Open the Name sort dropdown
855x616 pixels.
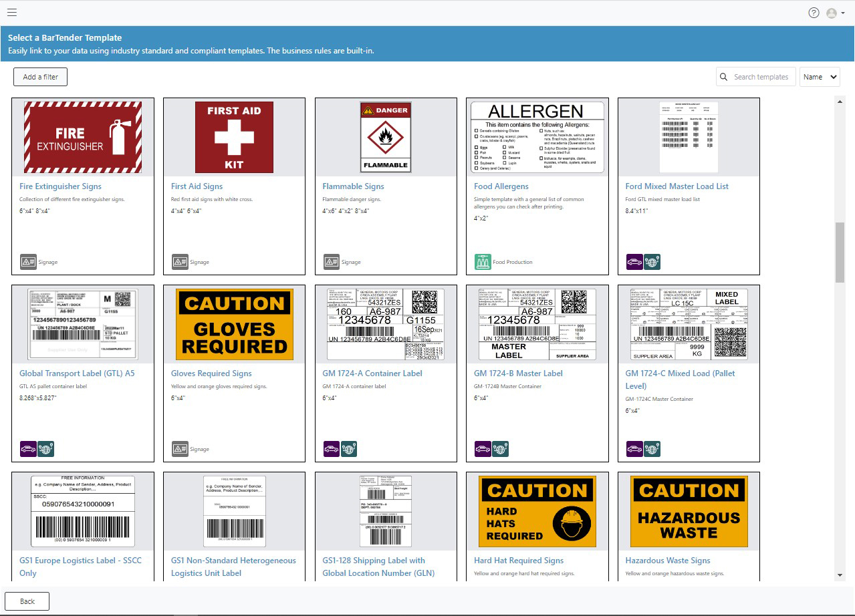click(x=820, y=77)
